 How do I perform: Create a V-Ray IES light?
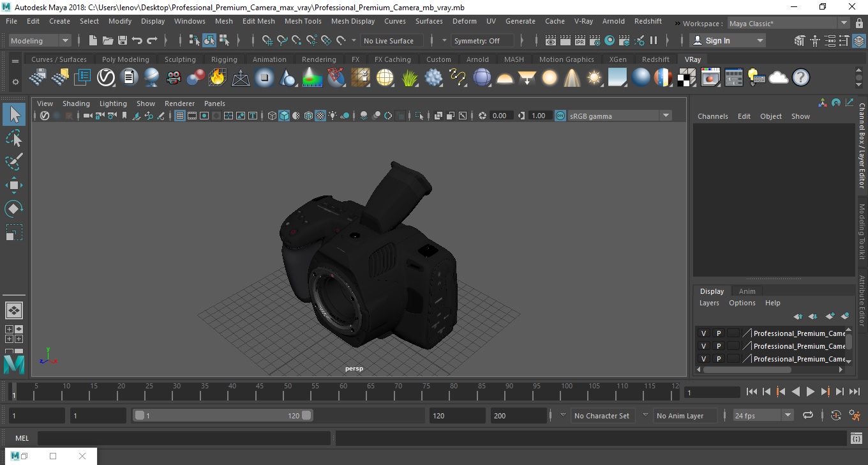(x=572, y=78)
